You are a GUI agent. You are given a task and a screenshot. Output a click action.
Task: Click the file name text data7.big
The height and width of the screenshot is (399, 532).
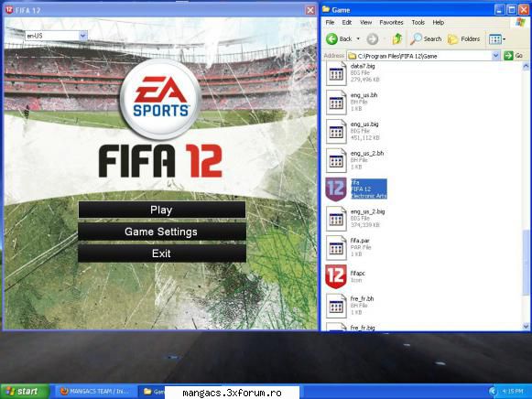pos(363,66)
